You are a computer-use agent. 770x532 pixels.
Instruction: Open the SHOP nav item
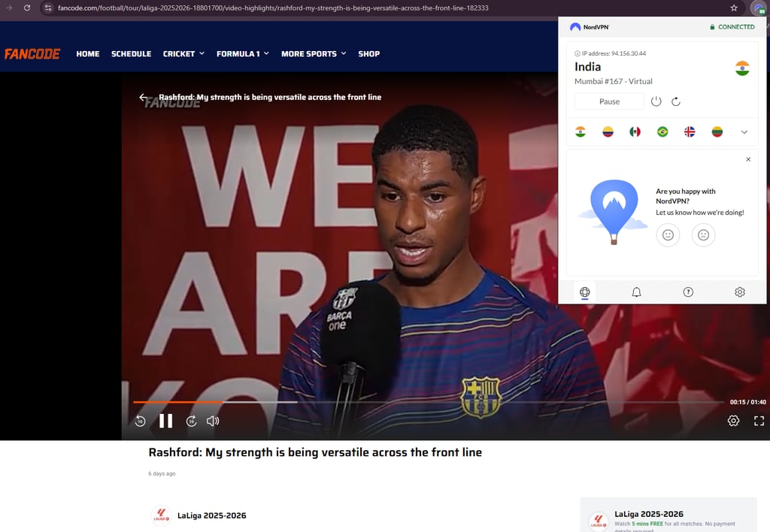(x=368, y=54)
